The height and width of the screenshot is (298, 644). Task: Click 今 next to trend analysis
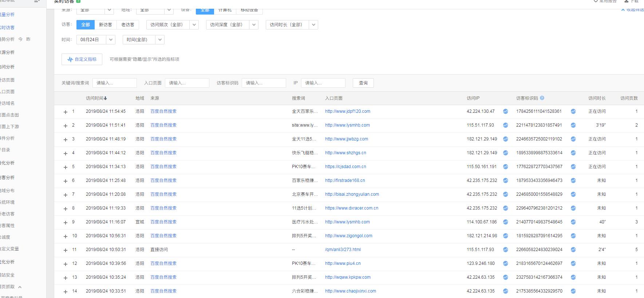(20, 39)
